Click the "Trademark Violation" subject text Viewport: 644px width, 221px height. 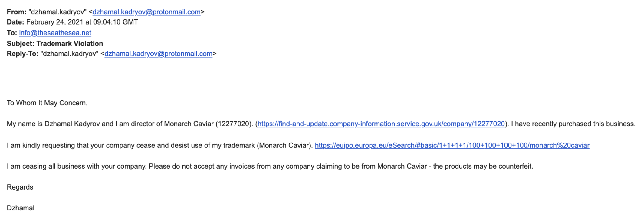(70, 44)
